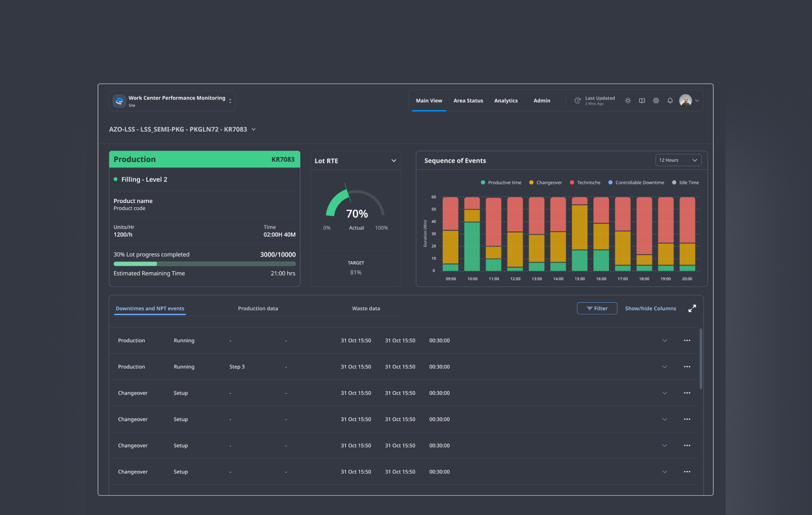Expand the first Production Running row chevron
Image resolution: width=812 pixels, height=515 pixels.
tap(665, 341)
